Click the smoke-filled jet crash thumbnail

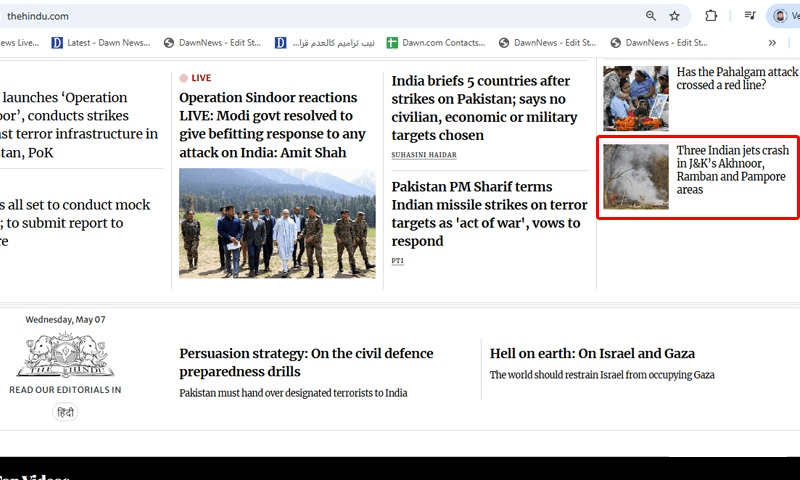(x=636, y=177)
